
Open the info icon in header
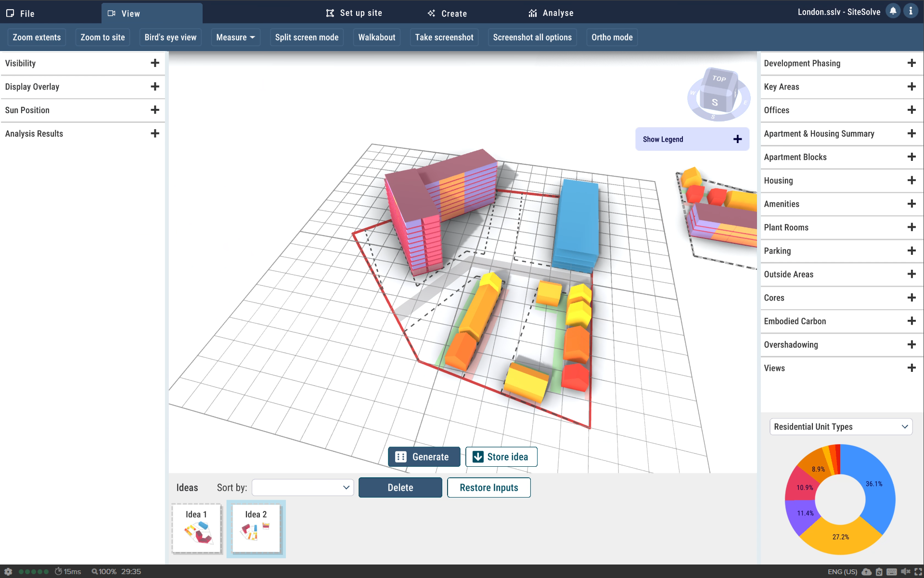[911, 12]
